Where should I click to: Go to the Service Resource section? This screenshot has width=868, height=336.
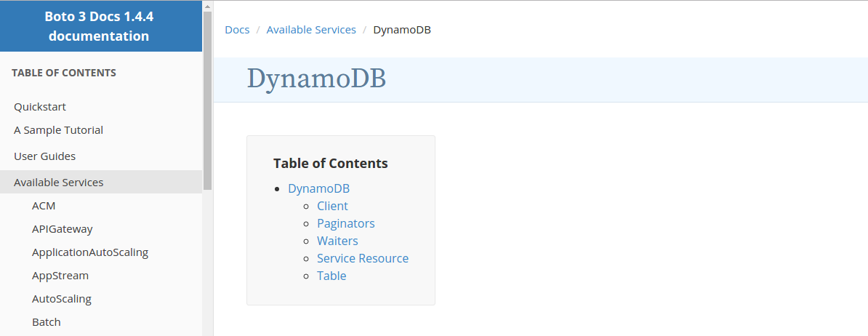pos(363,258)
